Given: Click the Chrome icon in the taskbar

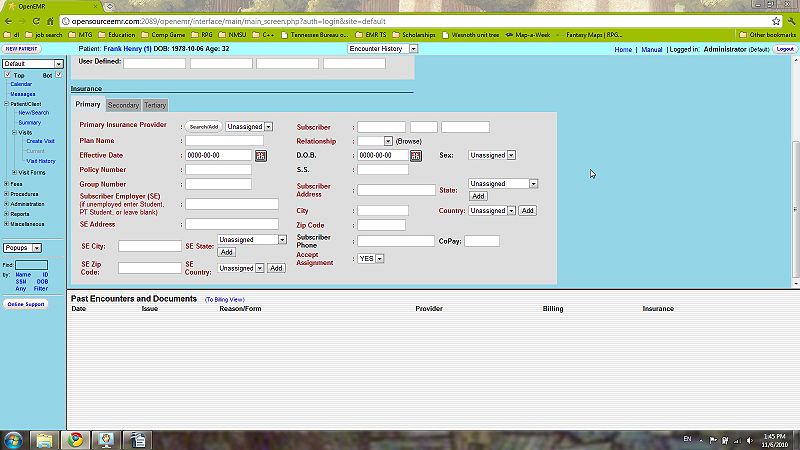Looking at the screenshot, I should coord(74,439).
